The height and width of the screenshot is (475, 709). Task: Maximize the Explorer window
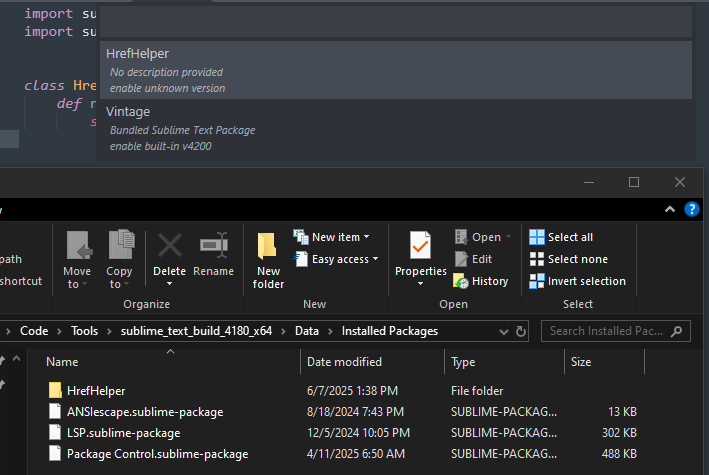pyautogui.click(x=634, y=182)
